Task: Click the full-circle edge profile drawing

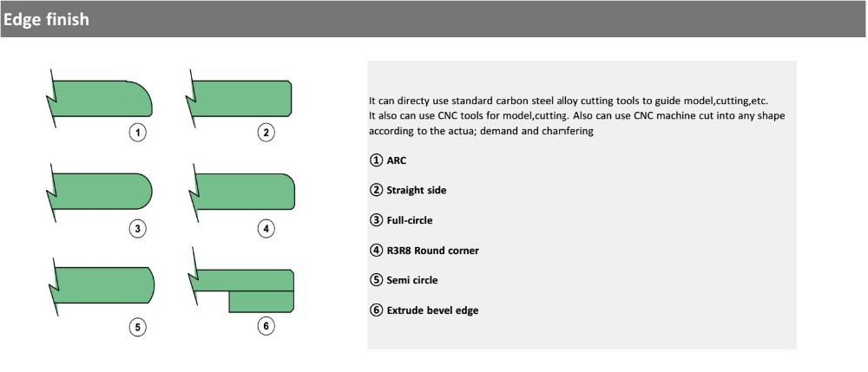Action: (100, 192)
